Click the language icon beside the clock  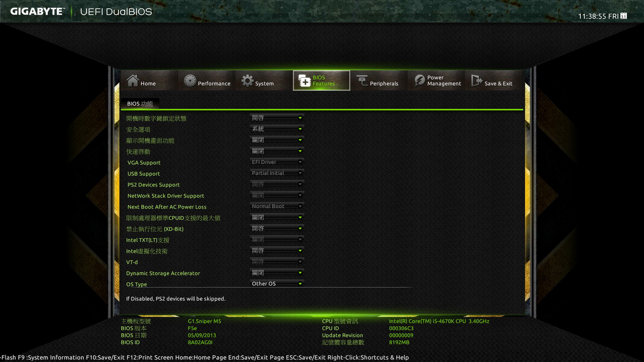[624, 16]
